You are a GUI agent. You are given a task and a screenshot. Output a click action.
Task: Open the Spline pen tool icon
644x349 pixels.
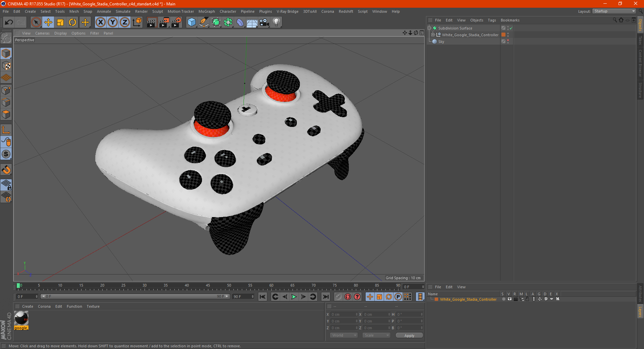pos(204,22)
